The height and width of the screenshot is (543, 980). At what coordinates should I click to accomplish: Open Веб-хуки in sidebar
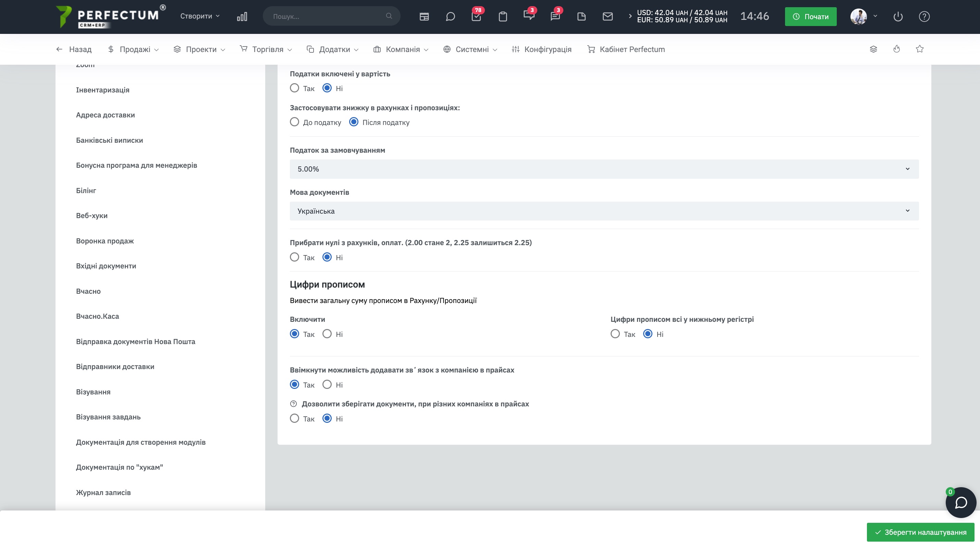[x=92, y=215]
